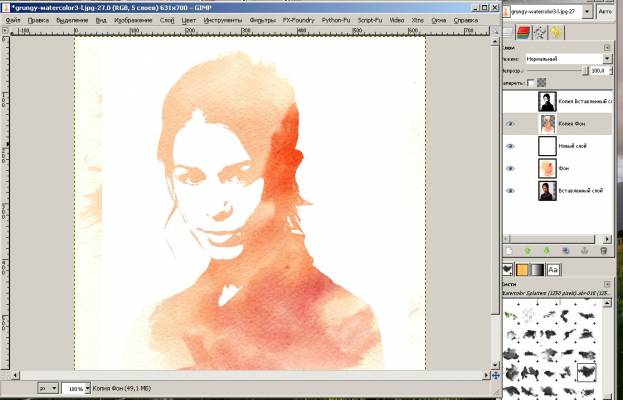Open the Fonts tab icon
This screenshot has width=623, height=400.
(553, 270)
